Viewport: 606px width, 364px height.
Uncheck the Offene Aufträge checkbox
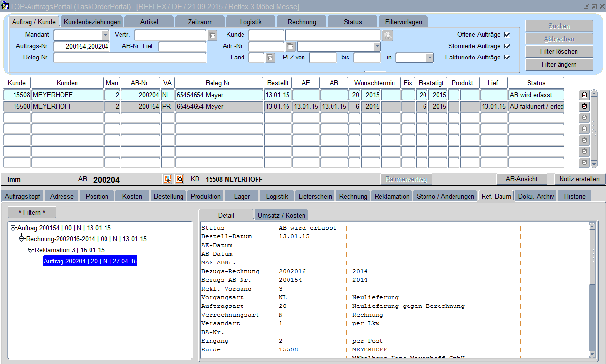coord(507,35)
